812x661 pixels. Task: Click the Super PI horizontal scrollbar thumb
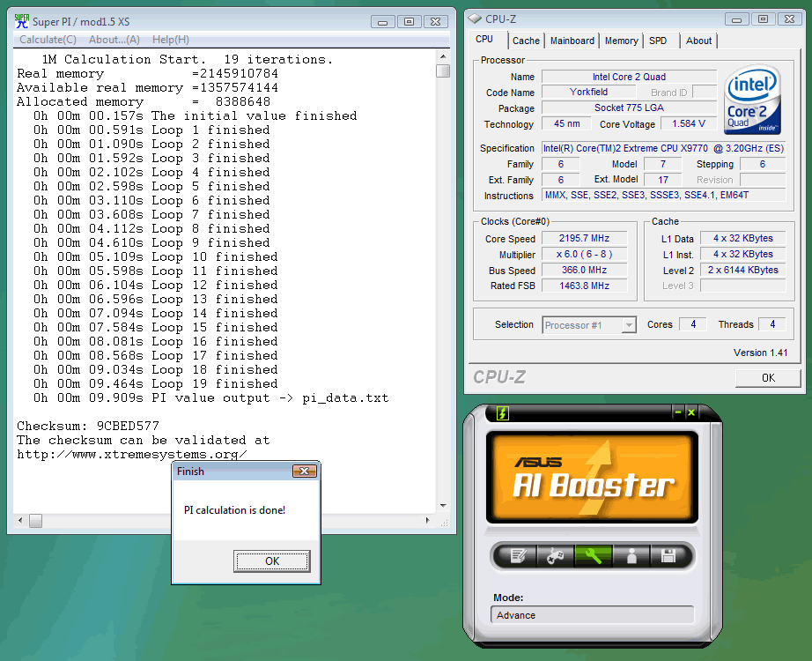pyautogui.click(x=36, y=521)
